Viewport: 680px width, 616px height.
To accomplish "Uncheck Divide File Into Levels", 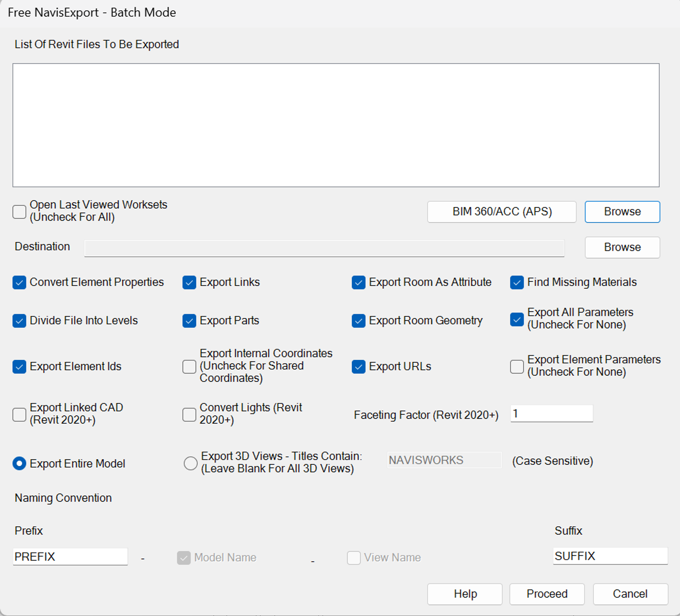I will pos(19,321).
